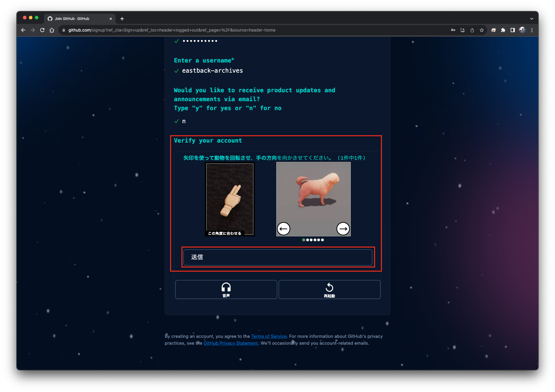
Task: Switch to the 音声 audio challenge
Action: [x=226, y=289]
